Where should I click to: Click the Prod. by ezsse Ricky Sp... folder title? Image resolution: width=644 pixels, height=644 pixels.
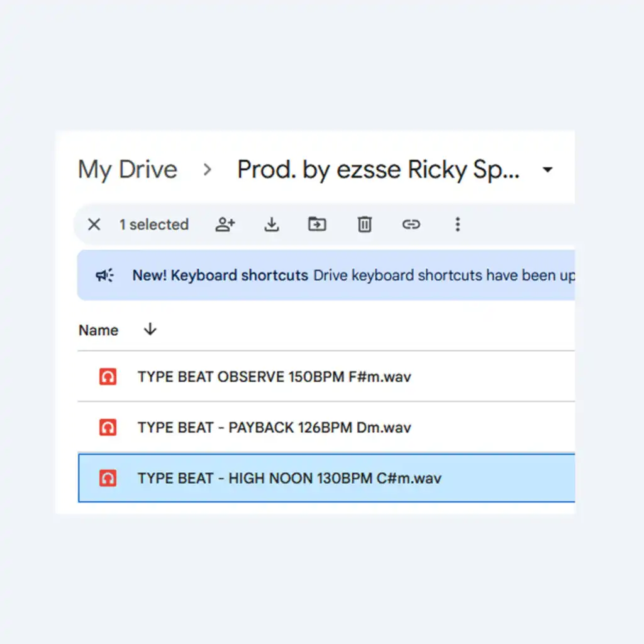378,170
